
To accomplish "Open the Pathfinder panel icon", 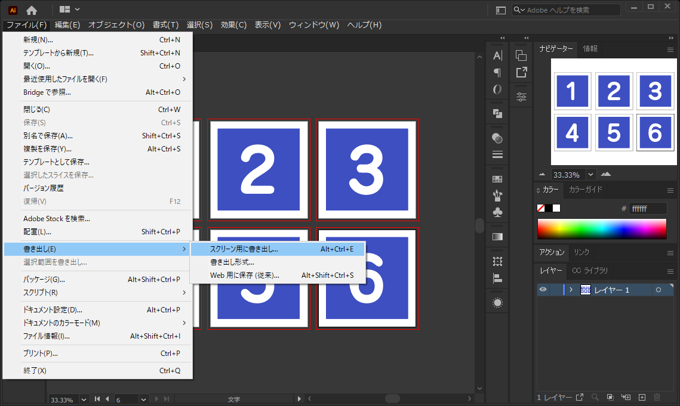I will click(497, 114).
